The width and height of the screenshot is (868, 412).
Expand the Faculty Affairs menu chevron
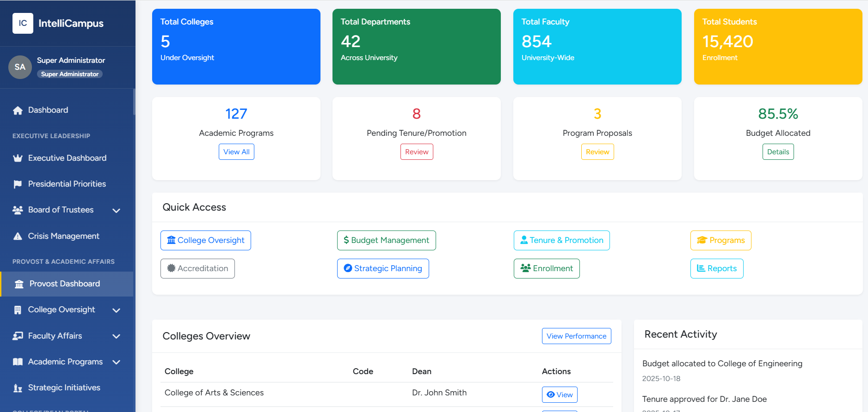click(x=117, y=336)
